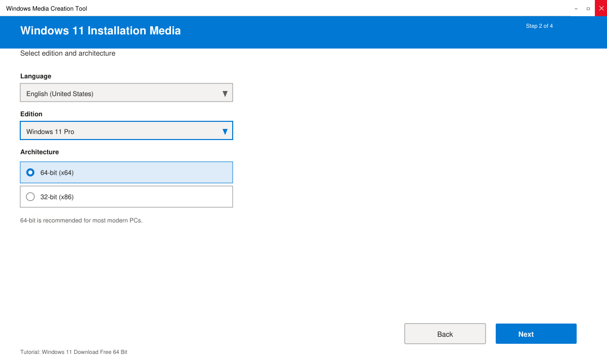
Task: Click the 'Windows 11 Installation Media' heading
Action: pos(101,30)
